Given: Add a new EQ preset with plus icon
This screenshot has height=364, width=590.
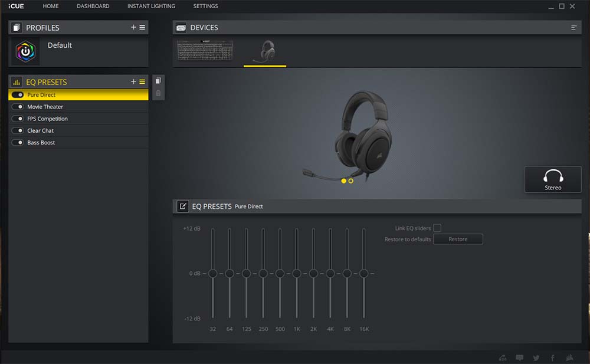Looking at the screenshot, I should (x=133, y=82).
